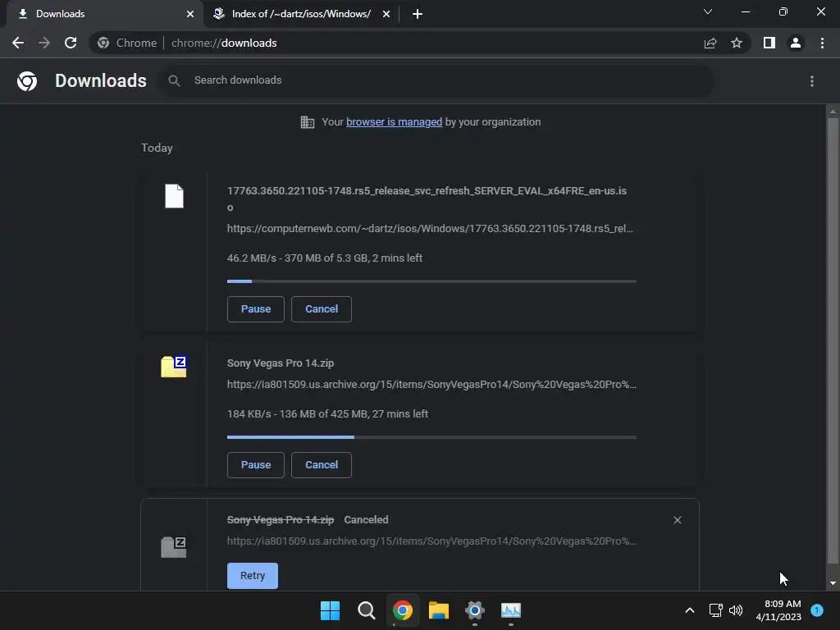840x630 pixels.
Task: Click the Chrome logo beside Downloads title
Action: (27, 81)
